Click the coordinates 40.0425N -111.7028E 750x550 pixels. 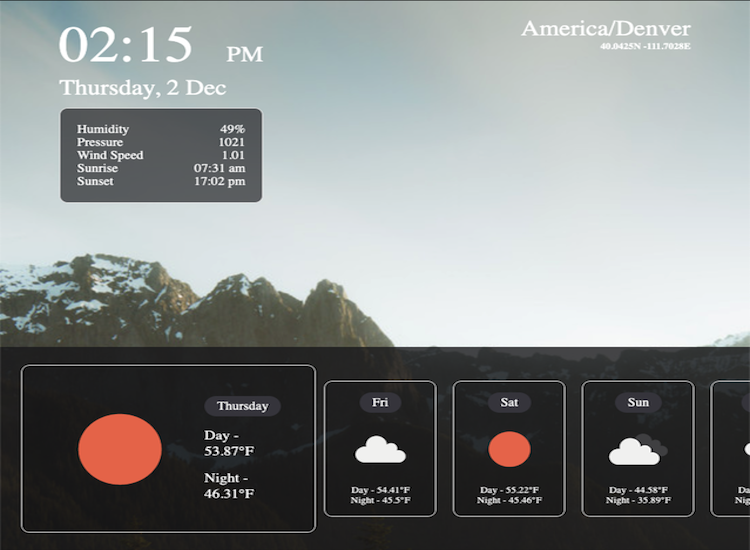pyautogui.click(x=645, y=46)
